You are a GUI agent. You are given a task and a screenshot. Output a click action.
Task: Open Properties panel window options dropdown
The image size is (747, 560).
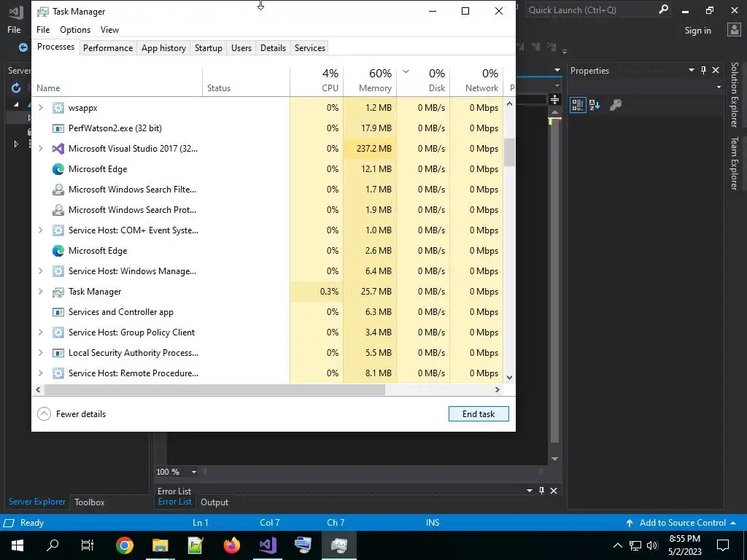(692, 70)
